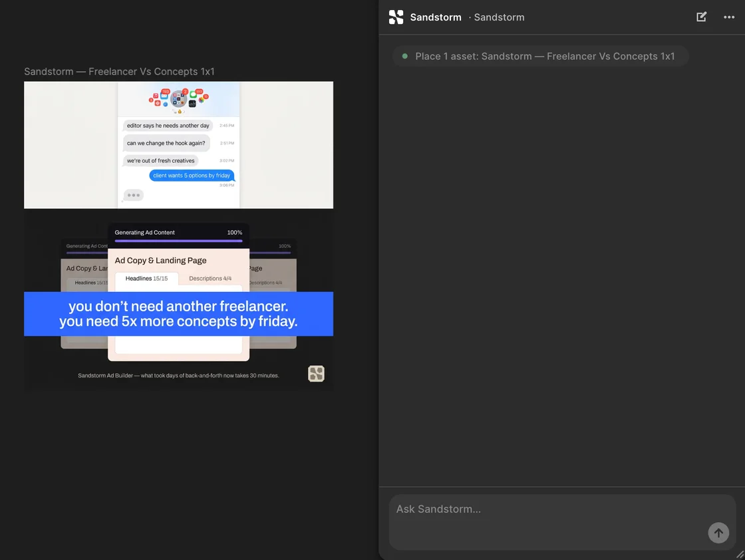Click the 'Descriptions 4/4' tab in the ad

[210, 279]
